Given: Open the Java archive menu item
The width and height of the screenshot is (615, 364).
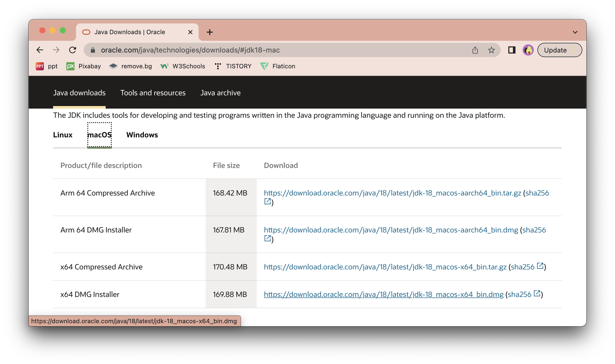Looking at the screenshot, I should (220, 93).
